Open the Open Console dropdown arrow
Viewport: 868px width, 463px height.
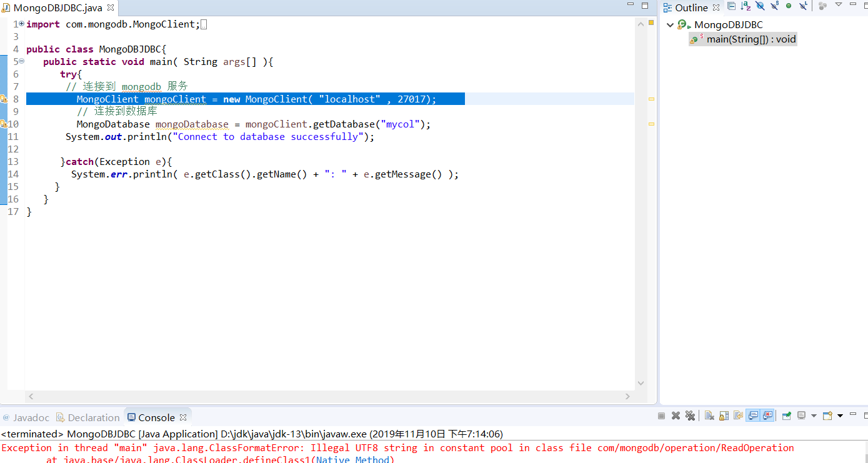840,416
